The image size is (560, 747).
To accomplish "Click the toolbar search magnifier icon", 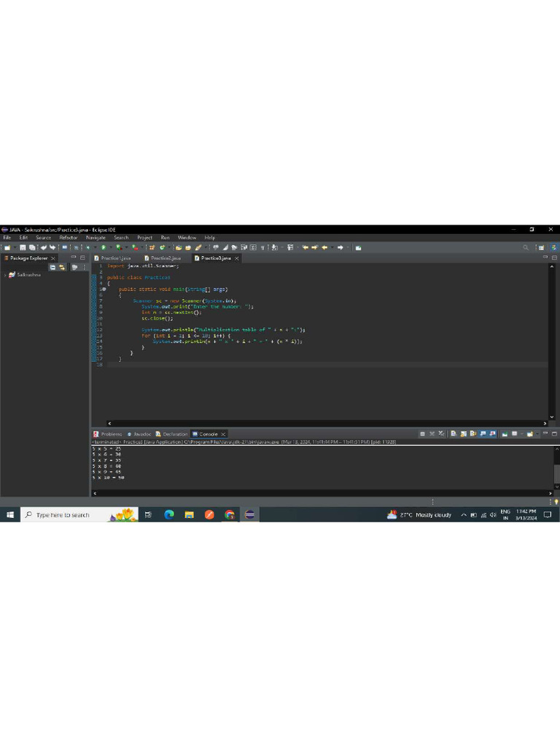I will pos(526,248).
